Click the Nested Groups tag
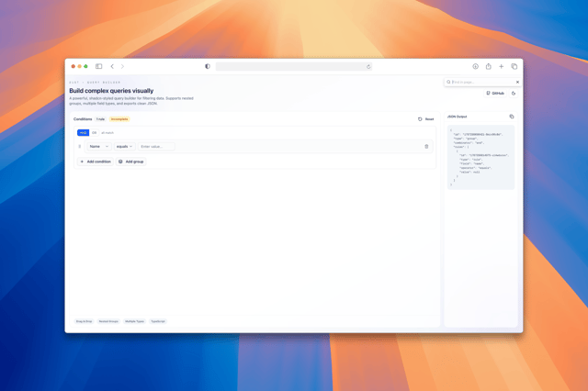The width and height of the screenshot is (588, 391). tap(108, 321)
